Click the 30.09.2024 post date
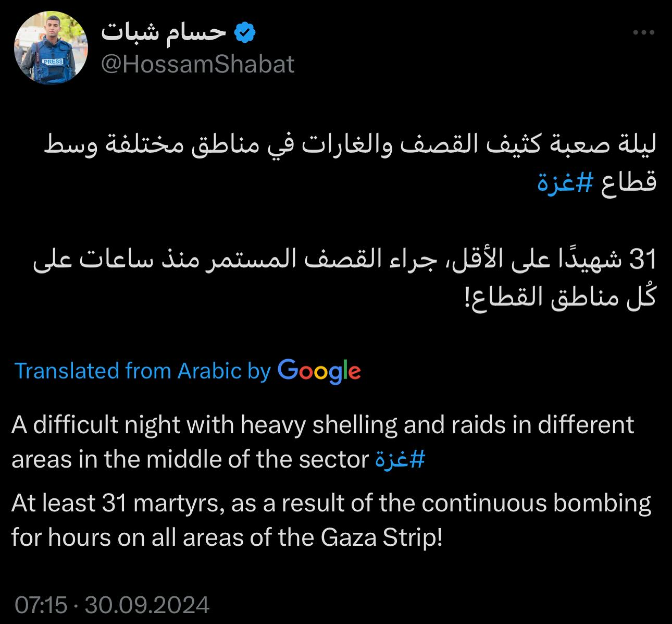The width and height of the screenshot is (672, 624). pyautogui.click(x=147, y=605)
